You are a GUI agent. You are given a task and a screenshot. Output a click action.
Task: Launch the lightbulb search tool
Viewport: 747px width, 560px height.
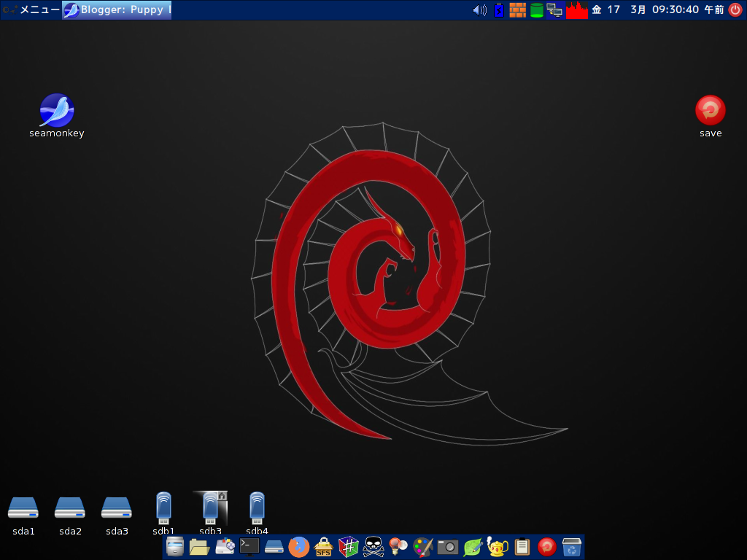(396, 545)
